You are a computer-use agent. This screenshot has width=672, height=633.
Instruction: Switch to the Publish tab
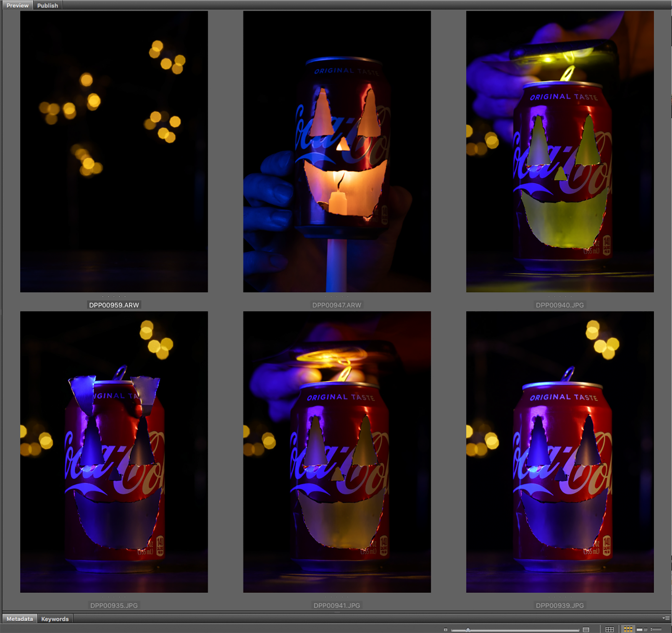point(47,5)
